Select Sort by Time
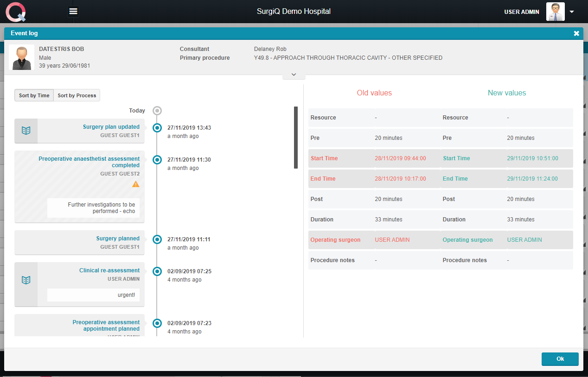The height and width of the screenshot is (377, 588). point(34,95)
